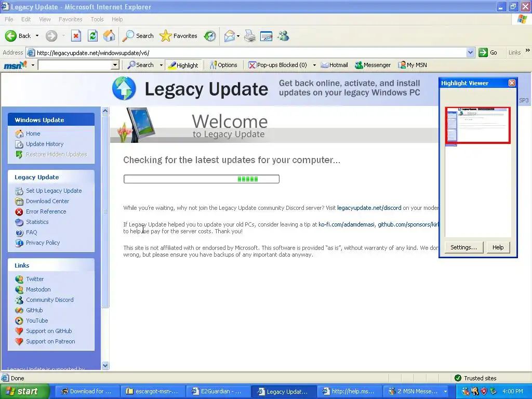Open the MSN logo dropdown arrow
532x399 pixels.
click(33, 65)
